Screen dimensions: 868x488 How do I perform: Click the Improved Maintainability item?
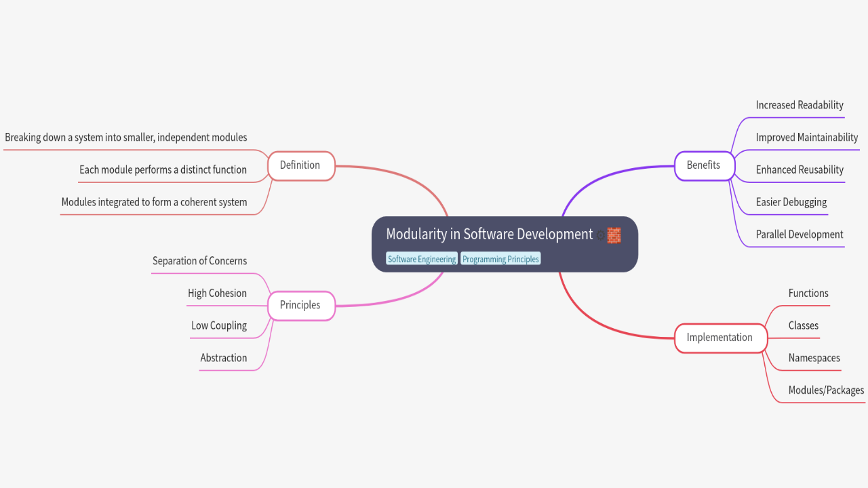click(x=807, y=138)
